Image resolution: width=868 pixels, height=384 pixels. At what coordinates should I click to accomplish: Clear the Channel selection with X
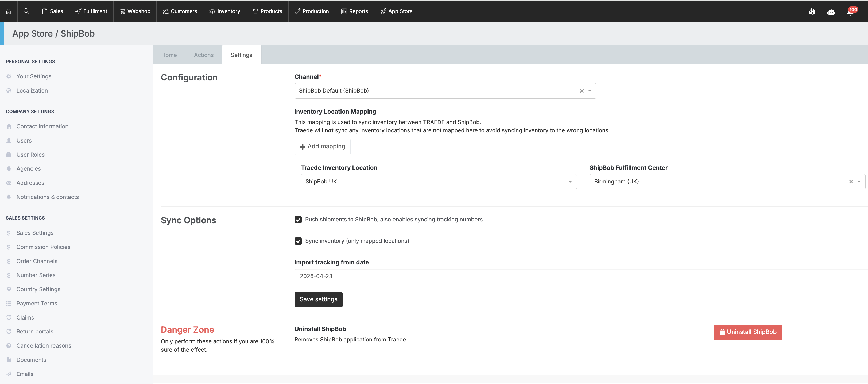[582, 91]
